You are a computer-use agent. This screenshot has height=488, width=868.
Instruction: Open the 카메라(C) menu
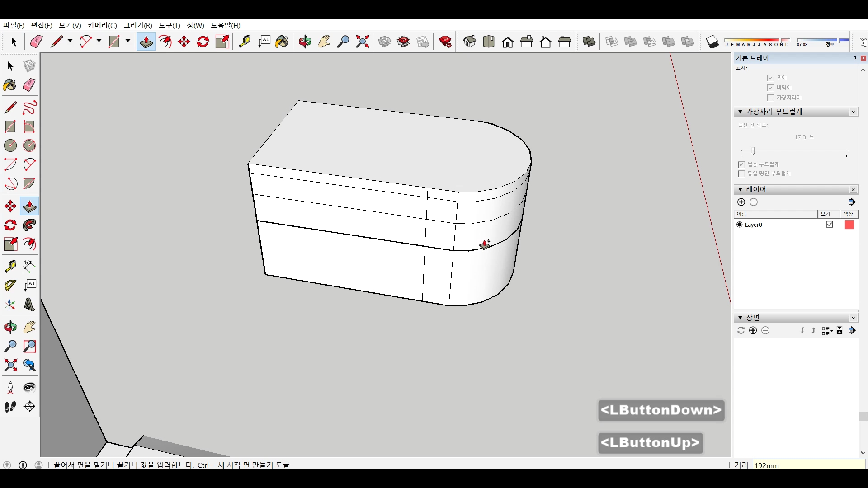(102, 25)
